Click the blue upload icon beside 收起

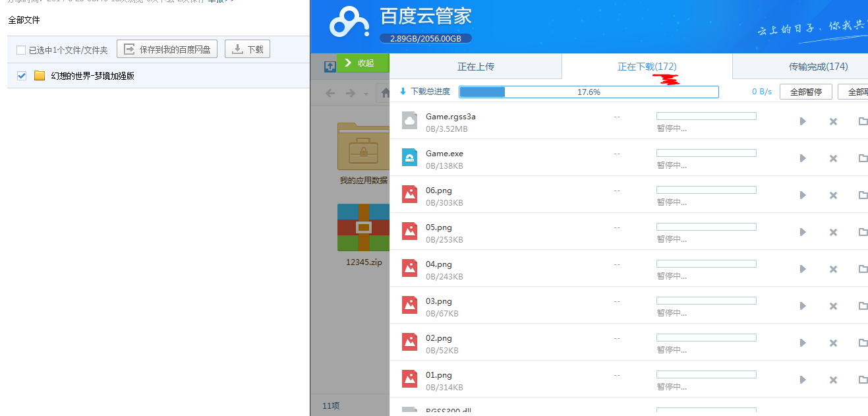click(330, 67)
